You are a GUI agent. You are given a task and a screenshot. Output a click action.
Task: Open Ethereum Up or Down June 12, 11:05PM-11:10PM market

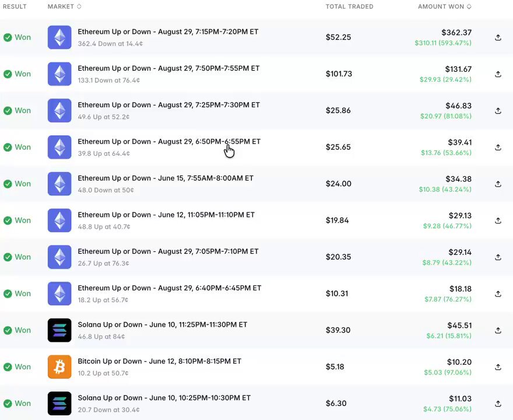click(166, 215)
